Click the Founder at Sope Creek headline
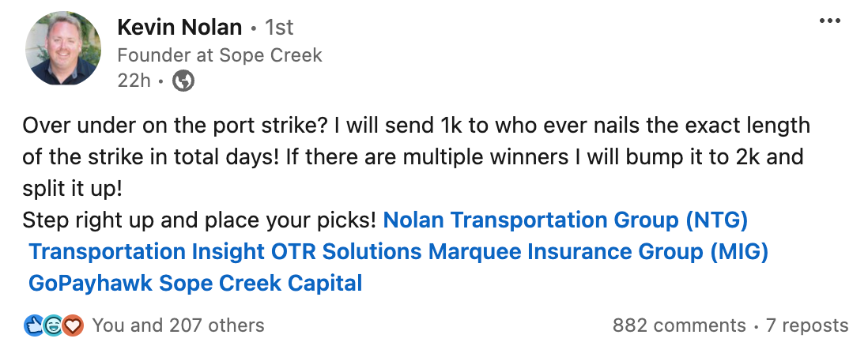Screen dimensions: 868x346 pos(220,55)
